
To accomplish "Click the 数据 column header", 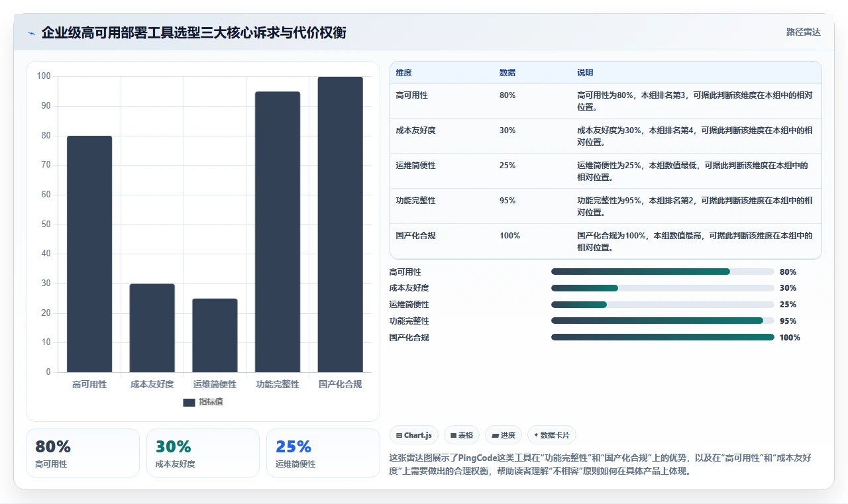I will 507,73.
